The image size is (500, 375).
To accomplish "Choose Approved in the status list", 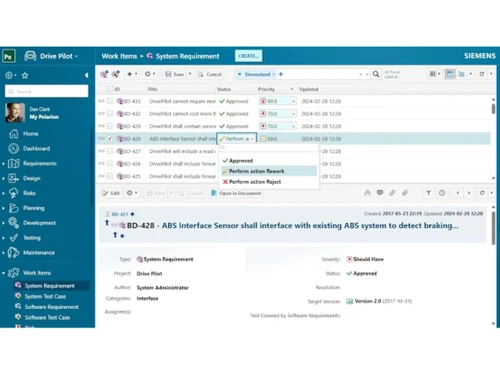I will coord(269,161).
